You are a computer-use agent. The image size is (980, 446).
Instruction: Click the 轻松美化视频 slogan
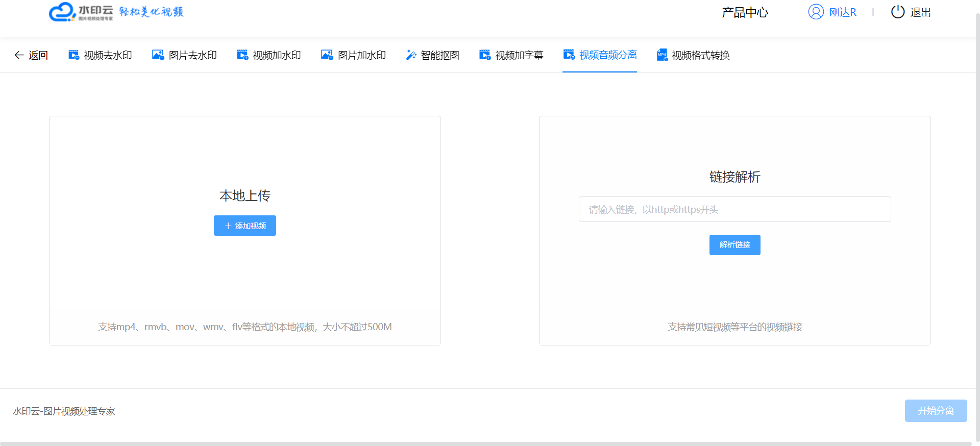151,12
